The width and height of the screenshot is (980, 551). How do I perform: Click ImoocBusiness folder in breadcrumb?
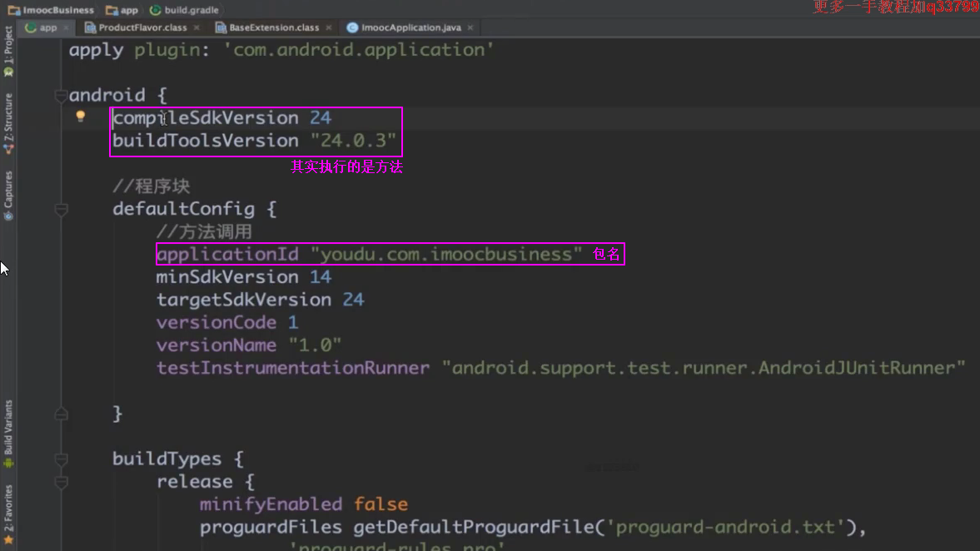click(x=51, y=11)
